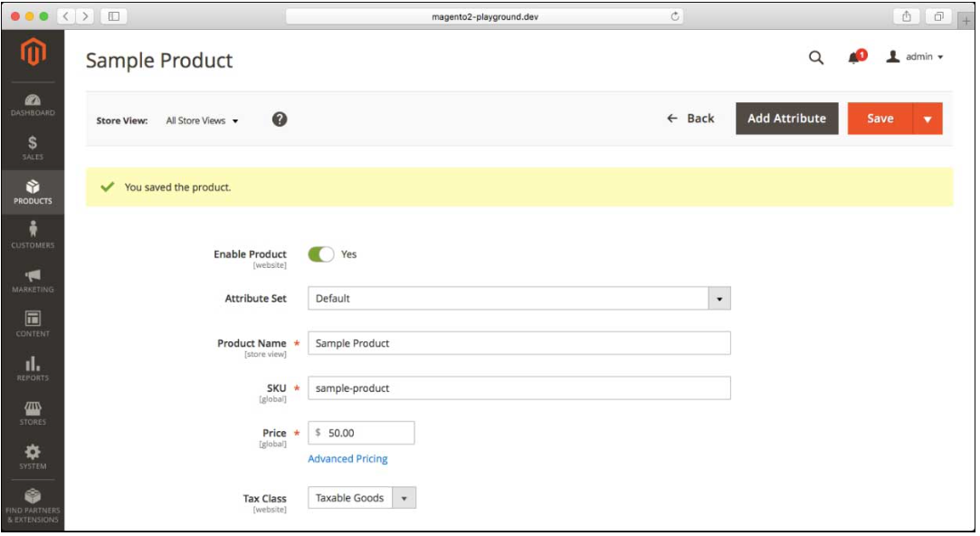Click the help question mark icon
The width and height of the screenshot is (980, 536).
tap(280, 120)
